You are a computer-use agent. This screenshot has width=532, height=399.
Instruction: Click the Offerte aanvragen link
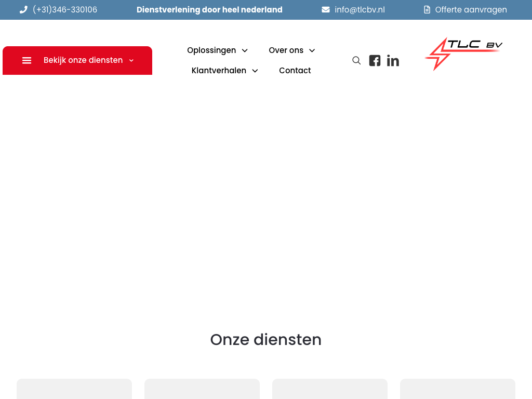click(x=471, y=10)
